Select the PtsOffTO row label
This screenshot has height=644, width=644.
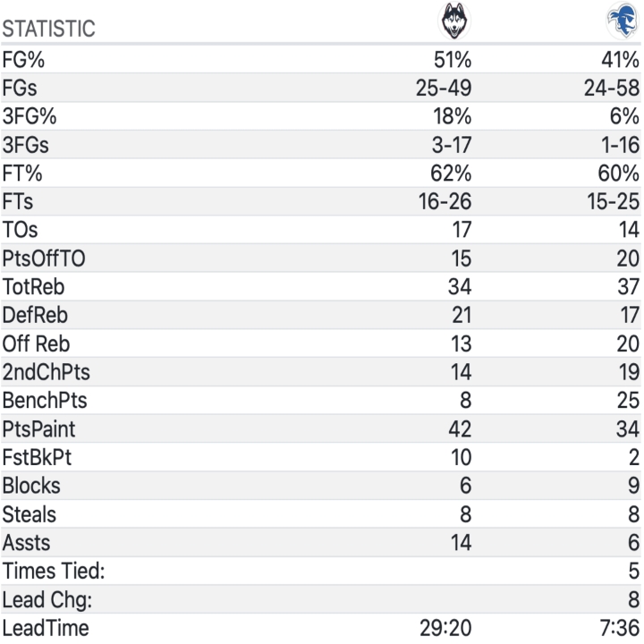[x=44, y=258]
